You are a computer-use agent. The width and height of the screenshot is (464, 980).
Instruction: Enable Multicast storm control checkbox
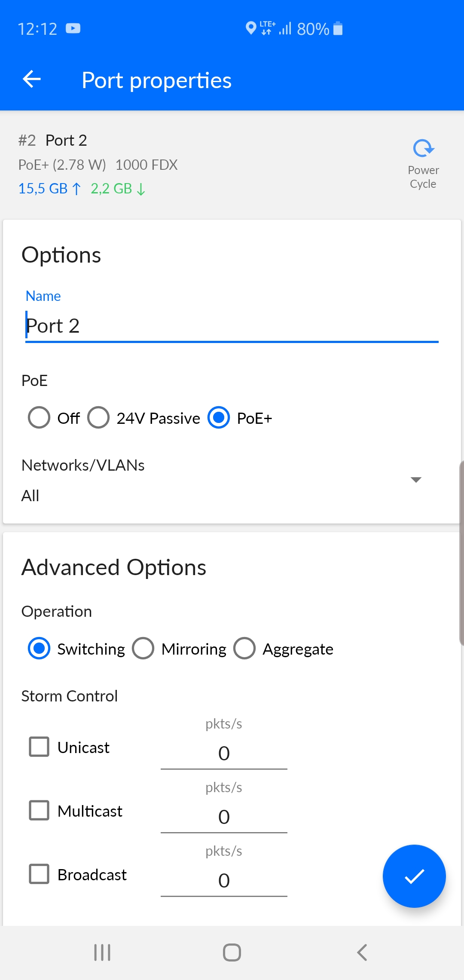[x=39, y=811]
